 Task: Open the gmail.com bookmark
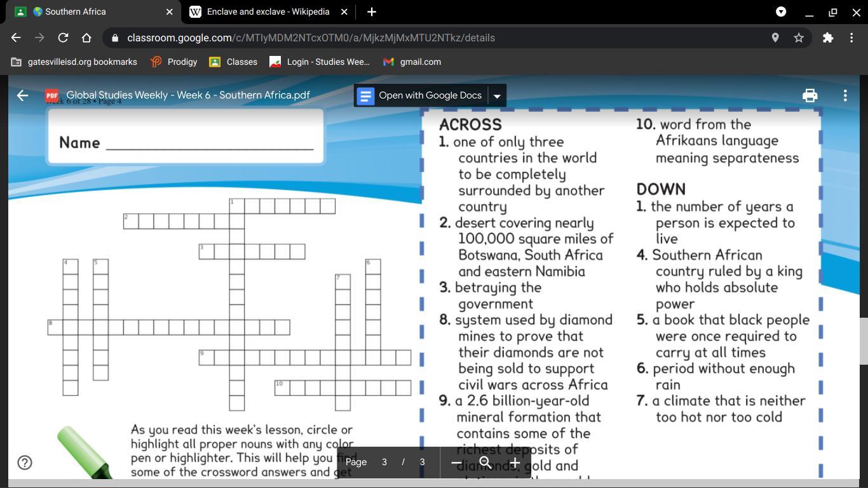tap(412, 62)
